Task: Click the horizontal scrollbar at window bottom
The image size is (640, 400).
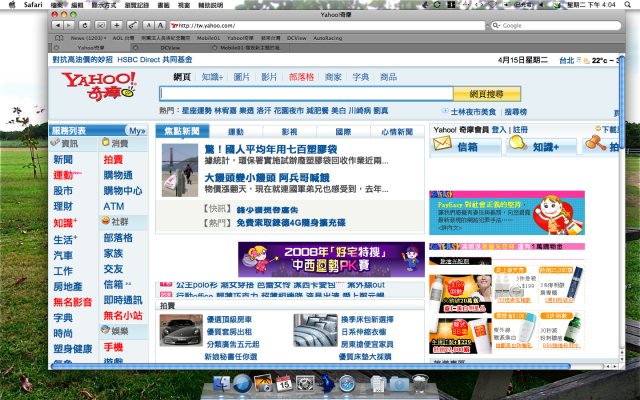Action: 310,367
